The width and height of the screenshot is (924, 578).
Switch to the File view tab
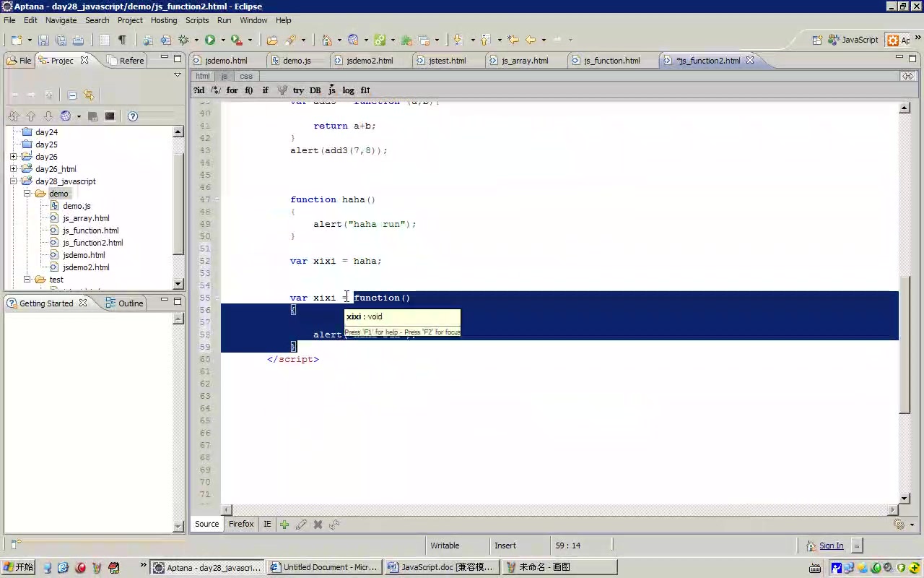point(19,61)
